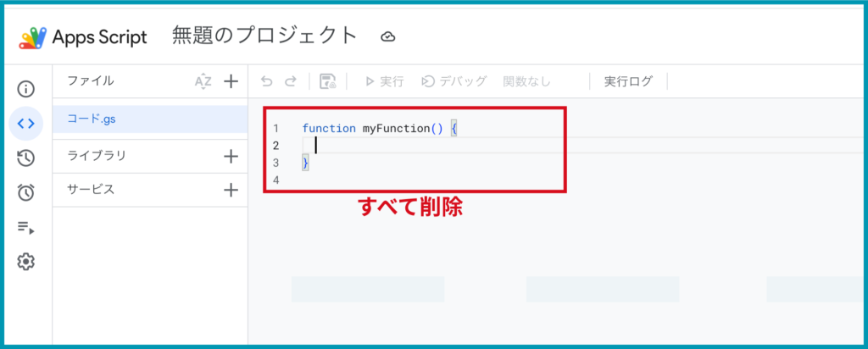The width and height of the screenshot is (868, 349).
Task: Select the コード.gs file
Action: tap(150, 119)
